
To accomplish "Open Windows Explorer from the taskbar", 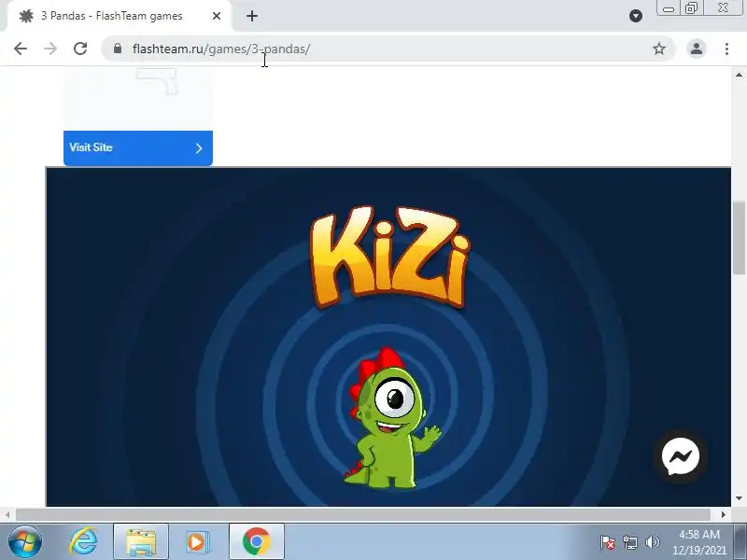I will [x=141, y=542].
